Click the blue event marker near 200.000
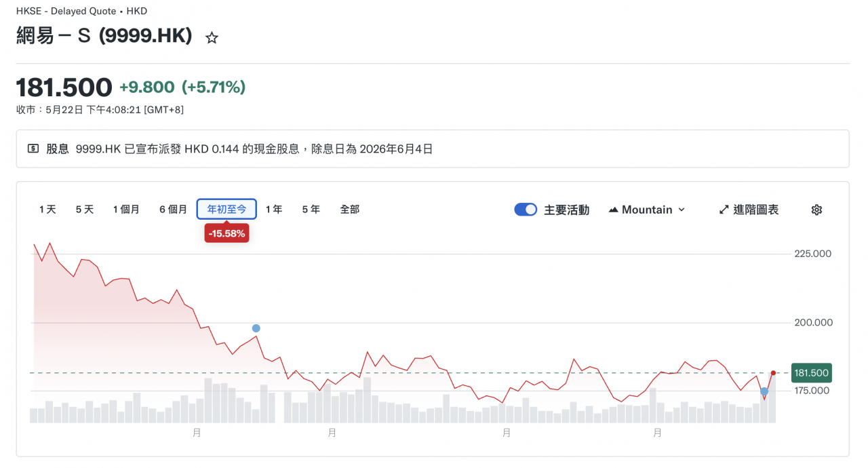This screenshot has width=868, height=468. (256, 328)
